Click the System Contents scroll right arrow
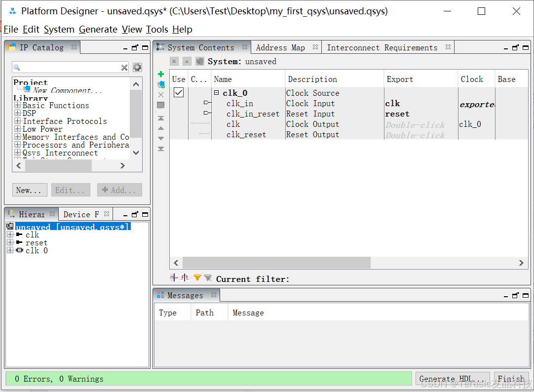Image resolution: width=534 pixels, height=392 pixels. [x=521, y=263]
